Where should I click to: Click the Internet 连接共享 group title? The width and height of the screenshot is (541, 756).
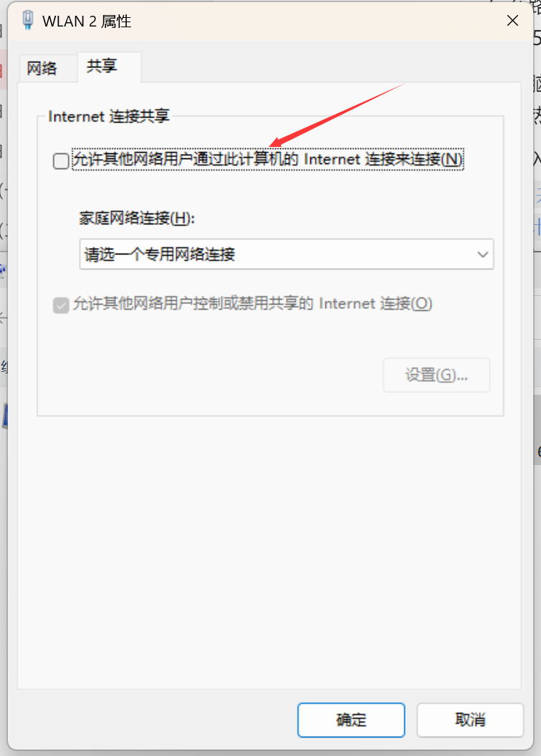(109, 116)
